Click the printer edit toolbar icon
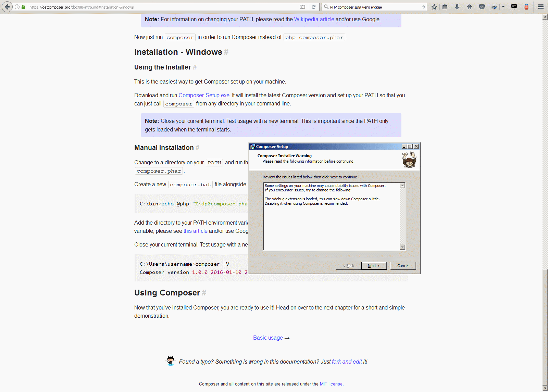This screenshot has height=392, width=548. point(494,7)
